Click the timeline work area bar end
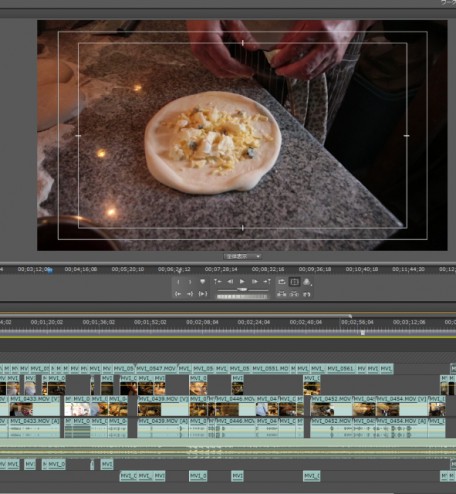The height and width of the screenshot is (494, 456). pyautogui.click(x=350, y=316)
